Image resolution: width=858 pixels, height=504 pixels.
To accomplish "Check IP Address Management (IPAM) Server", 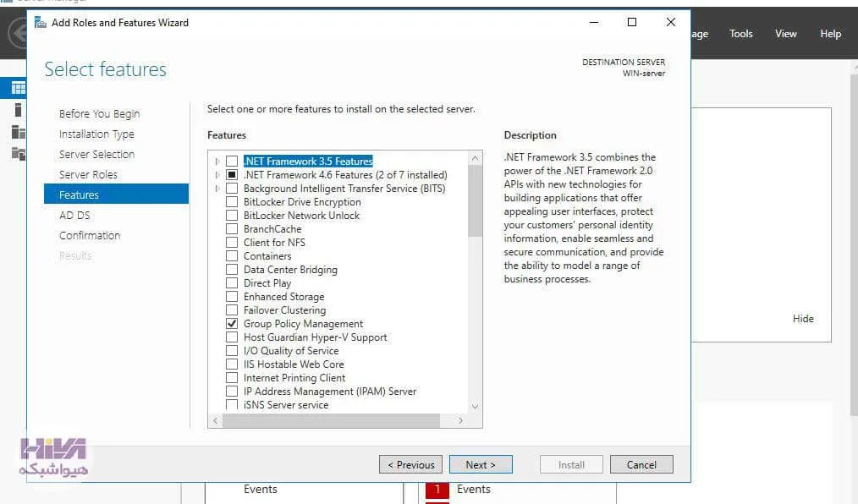I will (x=232, y=392).
